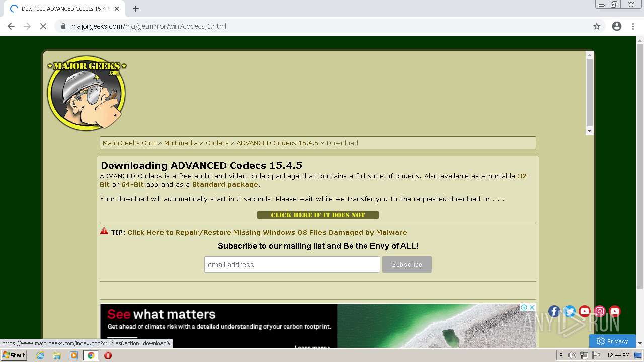Go back to the previous page

tap(11, 26)
